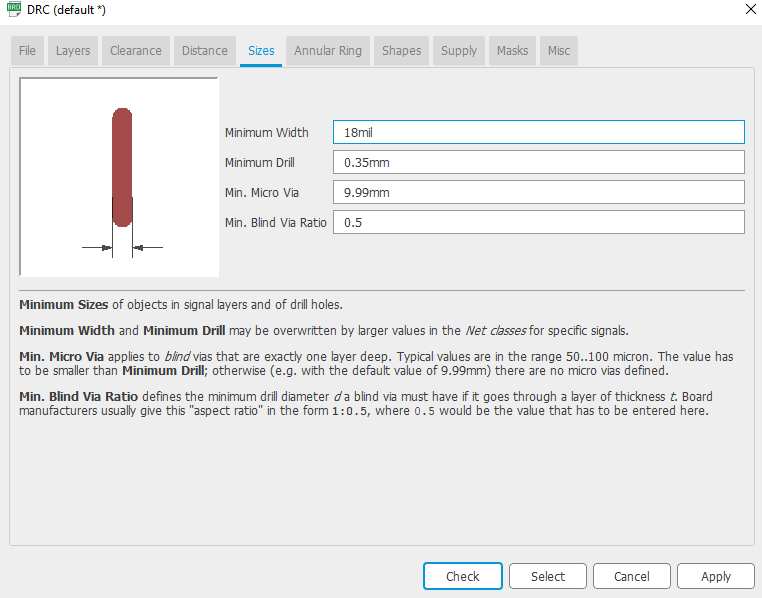
Task: Show the Supply tab settings
Action: [459, 51]
